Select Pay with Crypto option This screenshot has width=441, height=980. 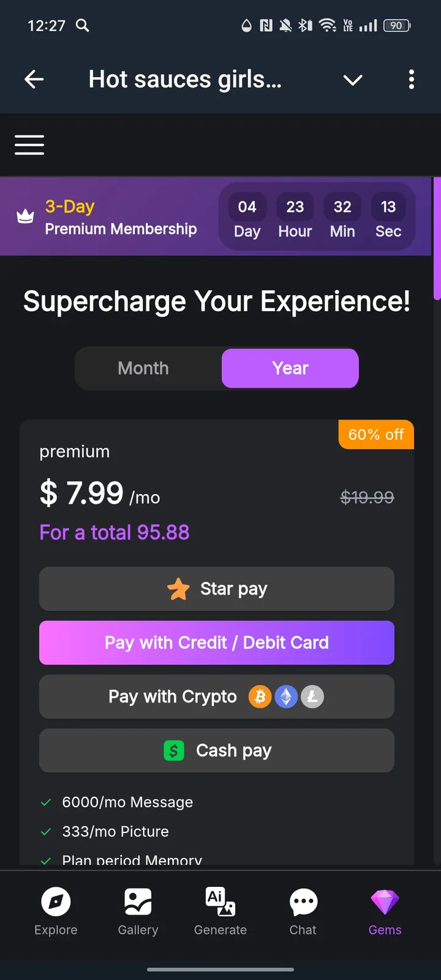click(217, 696)
